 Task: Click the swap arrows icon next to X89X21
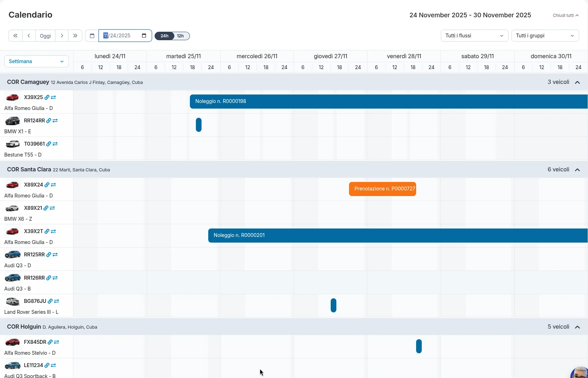(52, 208)
